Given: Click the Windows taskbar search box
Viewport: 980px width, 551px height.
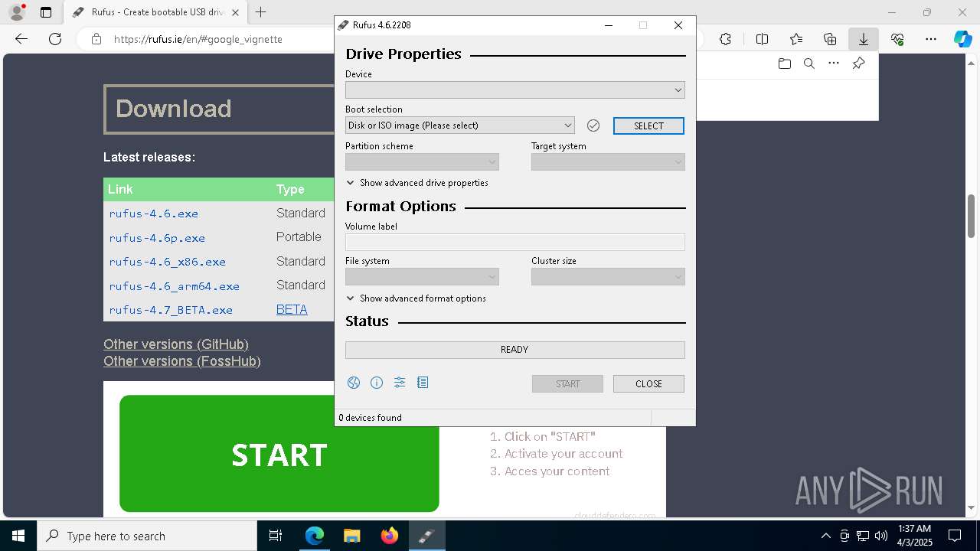Looking at the screenshot, I should pyautogui.click(x=147, y=536).
